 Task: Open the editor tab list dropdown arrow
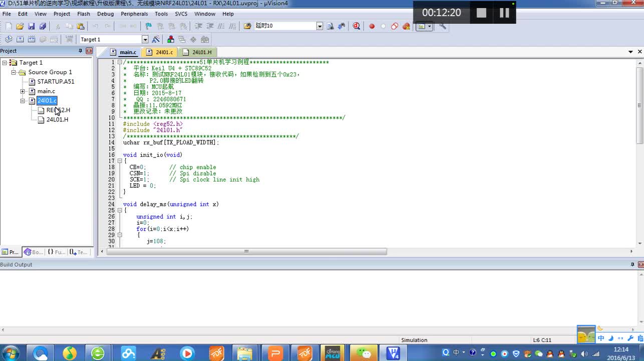pyautogui.click(x=631, y=52)
